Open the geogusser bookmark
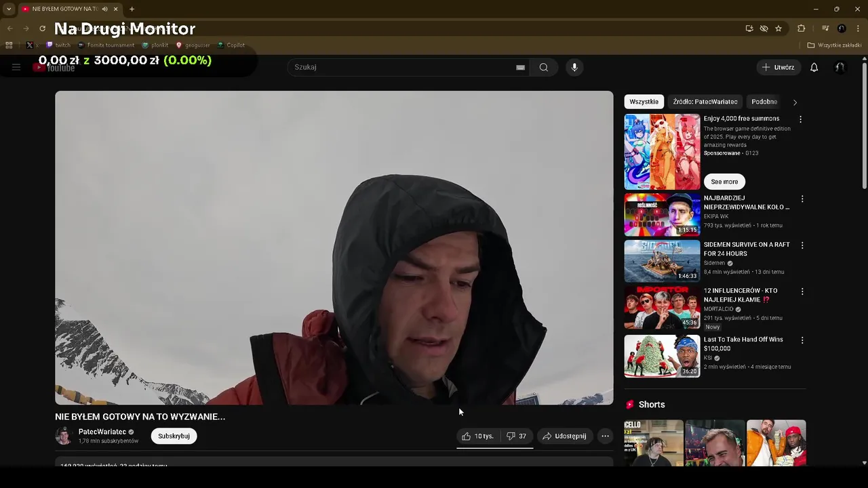This screenshot has height=488, width=868. pos(193,45)
